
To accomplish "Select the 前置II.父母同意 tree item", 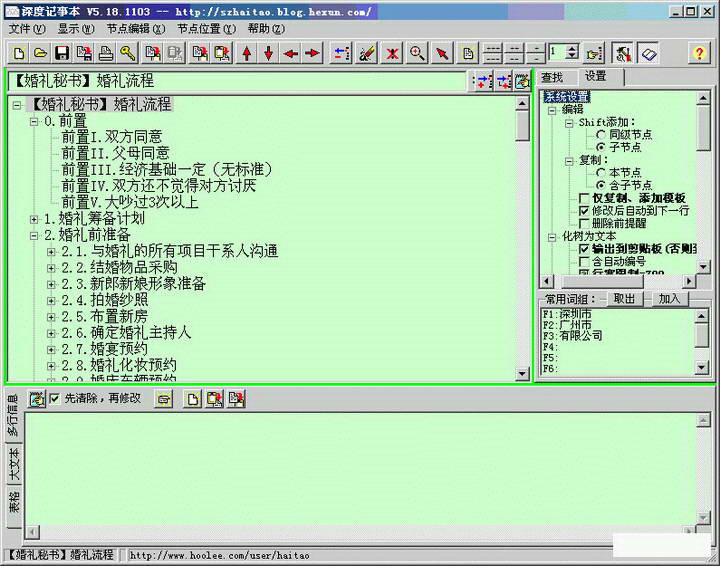I will click(115, 153).
